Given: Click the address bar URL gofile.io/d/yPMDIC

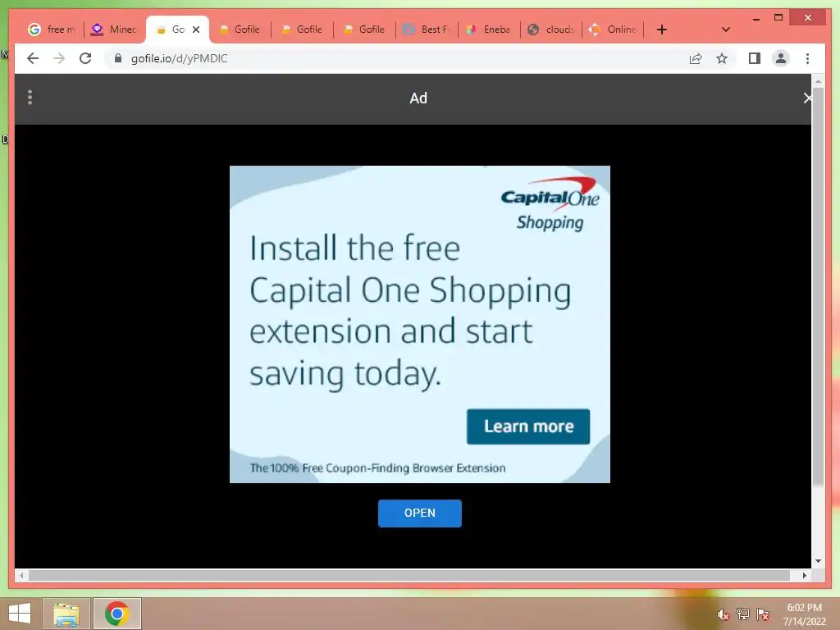Looking at the screenshot, I should [180, 58].
